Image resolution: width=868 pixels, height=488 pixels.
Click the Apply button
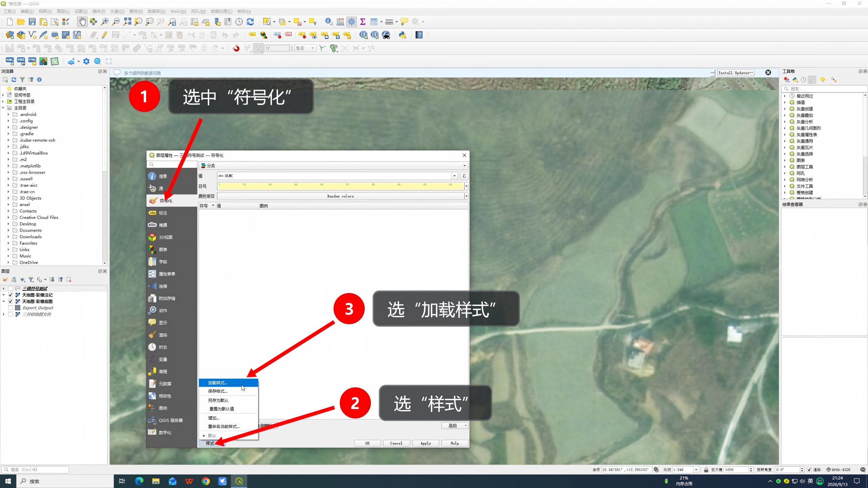click(x=426, y=443)
